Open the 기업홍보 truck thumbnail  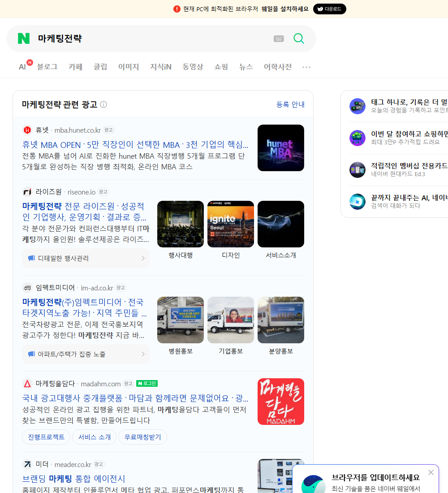tap(231, 320)
